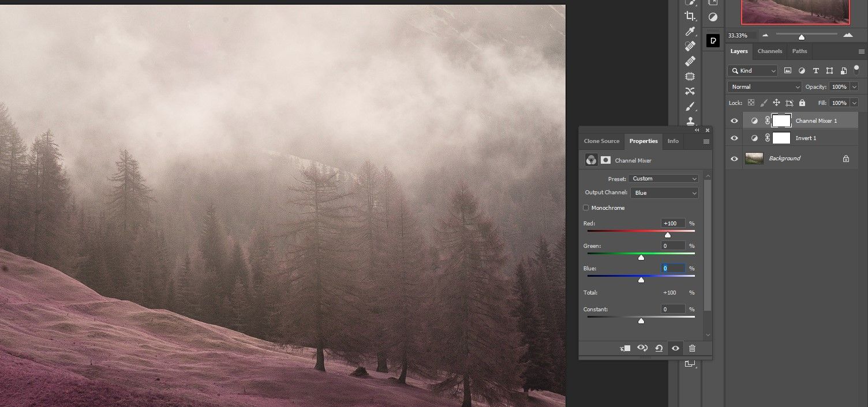The image size is (868, 407).
Task: Click the Constant slider handle
Action: [x=641, y=321]
